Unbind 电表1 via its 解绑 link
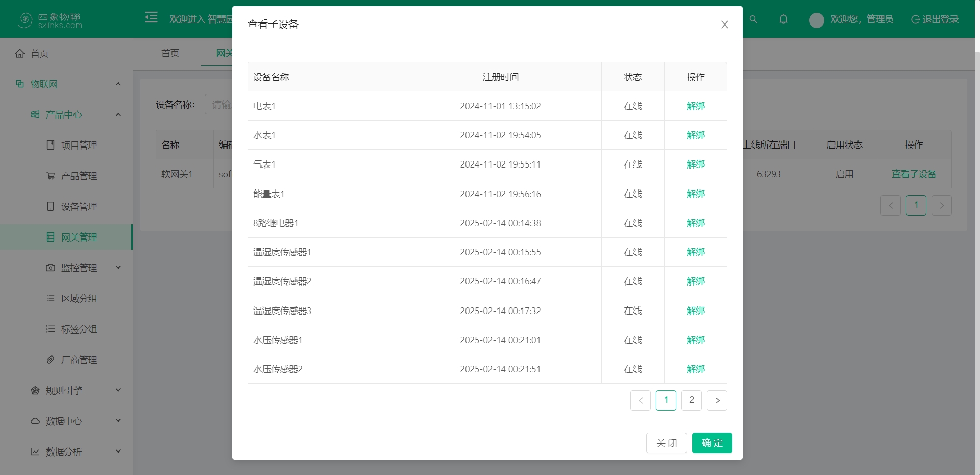980x475 pixels. 695,106
